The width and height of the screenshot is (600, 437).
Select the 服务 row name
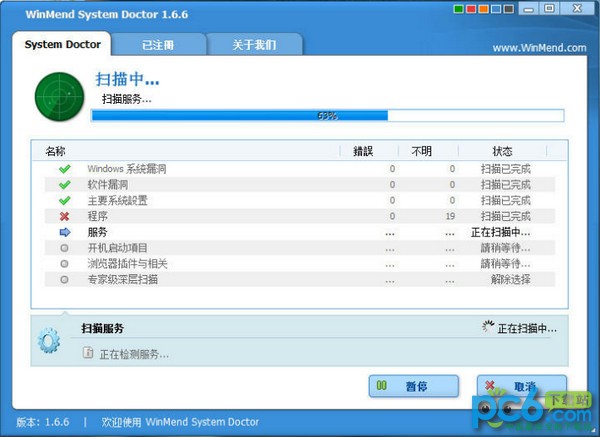(x=98, y=232)
